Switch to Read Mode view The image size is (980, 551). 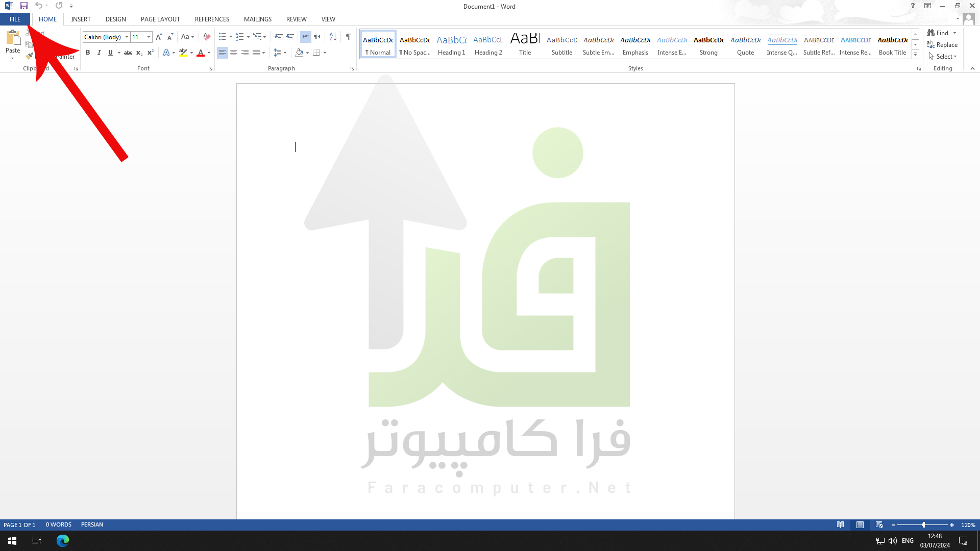[x=840, y=525]
